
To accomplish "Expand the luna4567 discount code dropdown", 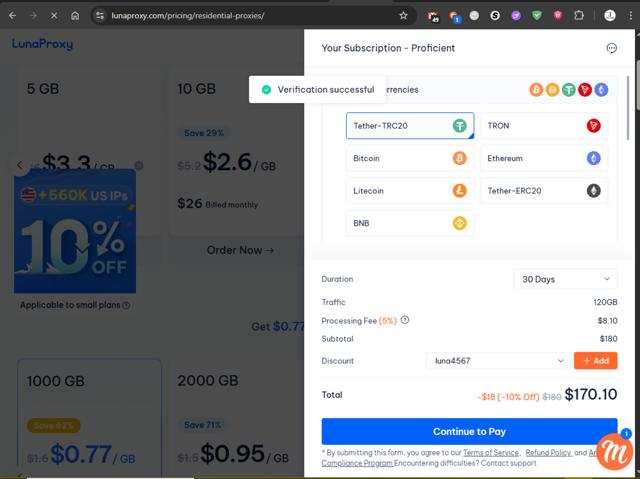I will [x=498, y=361].
